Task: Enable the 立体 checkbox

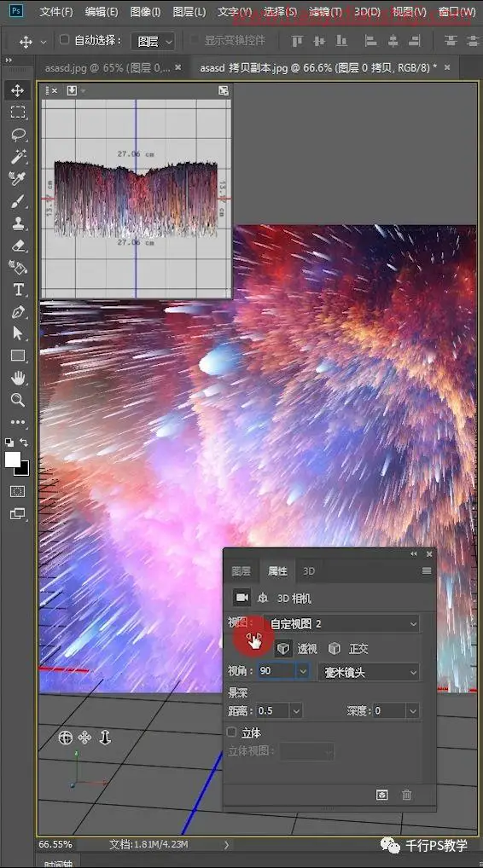Action: [232, 732]
